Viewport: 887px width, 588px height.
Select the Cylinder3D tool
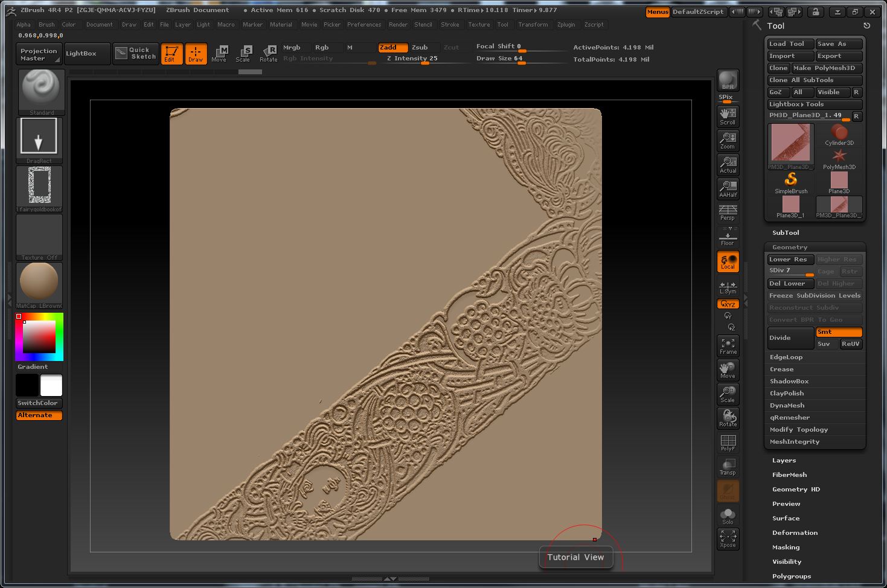(839, 134)
